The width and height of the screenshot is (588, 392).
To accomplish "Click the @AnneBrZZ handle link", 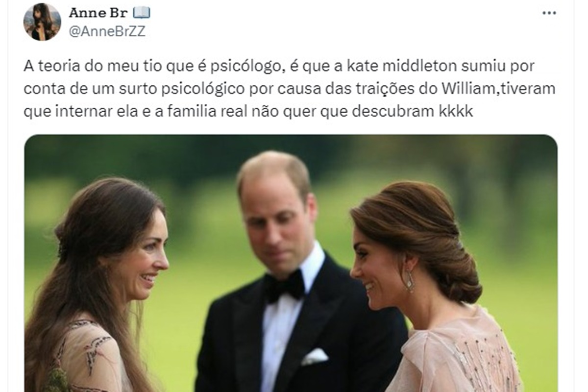I will click(x=106, y=31).
